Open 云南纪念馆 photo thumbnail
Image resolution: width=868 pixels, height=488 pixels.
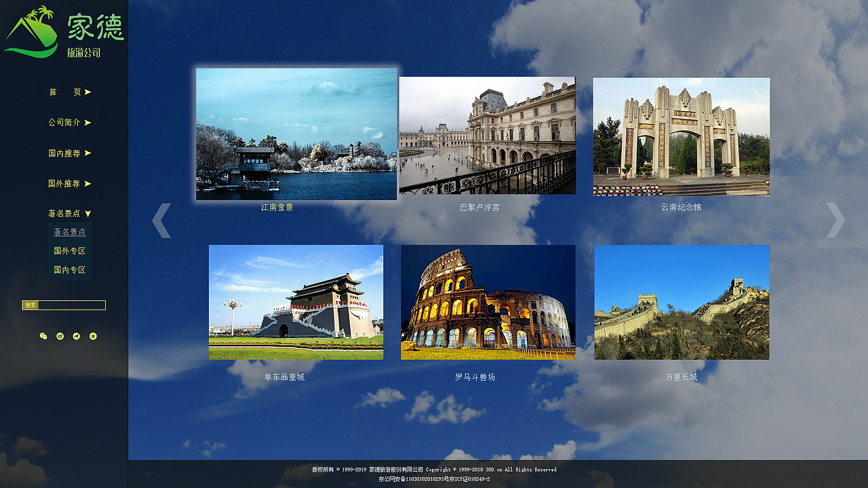682,137
